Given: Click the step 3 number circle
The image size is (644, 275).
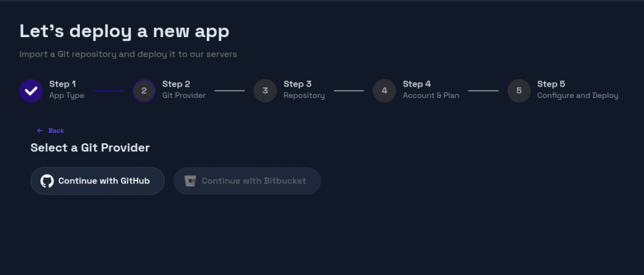Looking at the screenshot, I should point(265,90).
